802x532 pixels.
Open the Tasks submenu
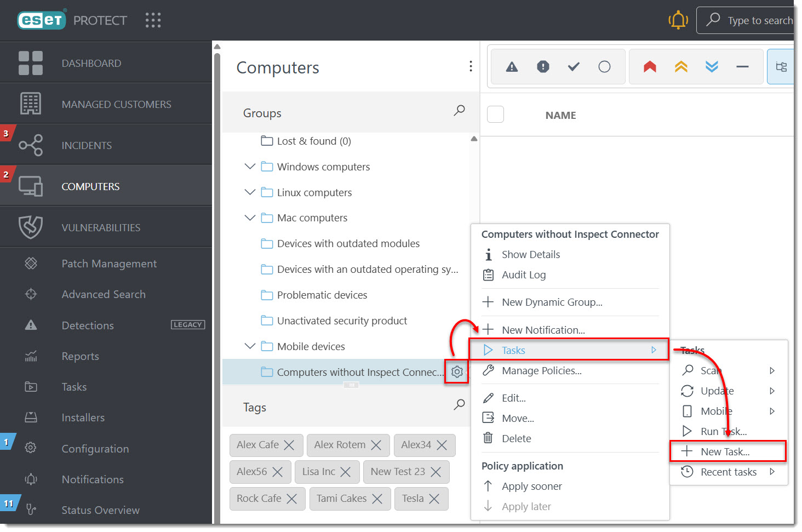click(570, 350)
